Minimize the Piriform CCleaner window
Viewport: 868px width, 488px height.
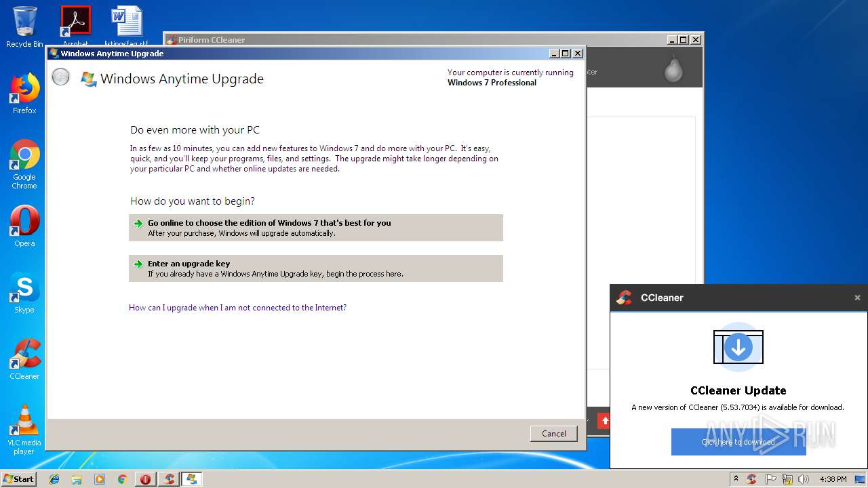672,40
